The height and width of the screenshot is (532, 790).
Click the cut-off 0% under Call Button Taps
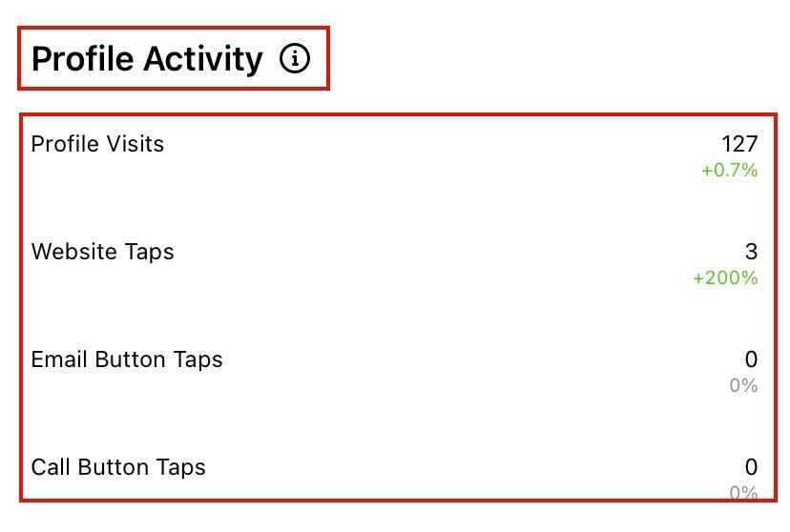[x=743, y=492]
